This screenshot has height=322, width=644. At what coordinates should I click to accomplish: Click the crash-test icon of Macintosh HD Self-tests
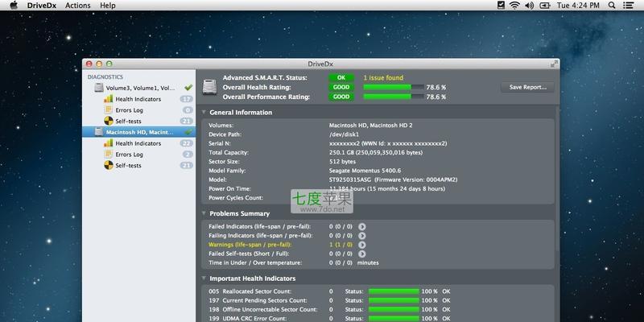click(108, 166)
